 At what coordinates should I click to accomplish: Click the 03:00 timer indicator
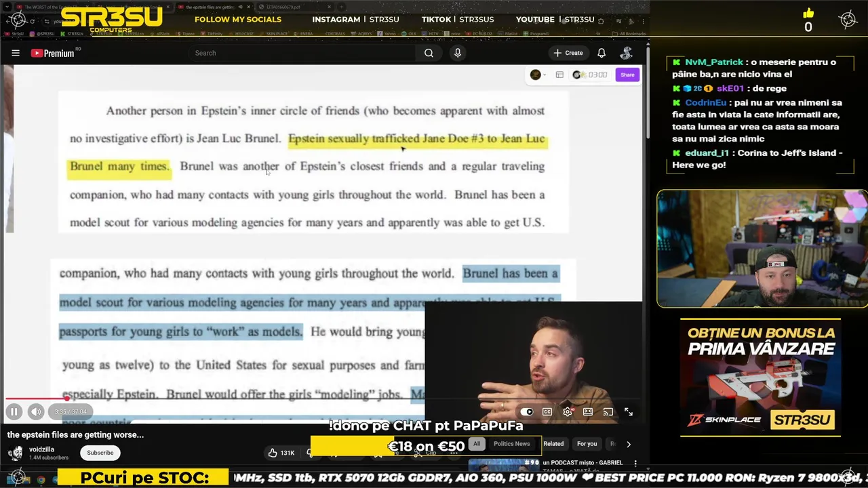click(x=590, y=75)
